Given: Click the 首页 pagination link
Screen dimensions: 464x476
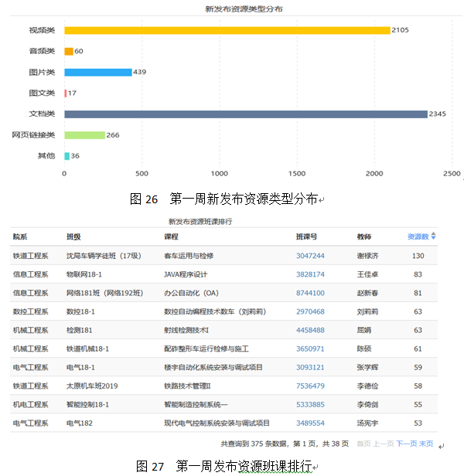Looking at the screenshot, I should [363, 444].
